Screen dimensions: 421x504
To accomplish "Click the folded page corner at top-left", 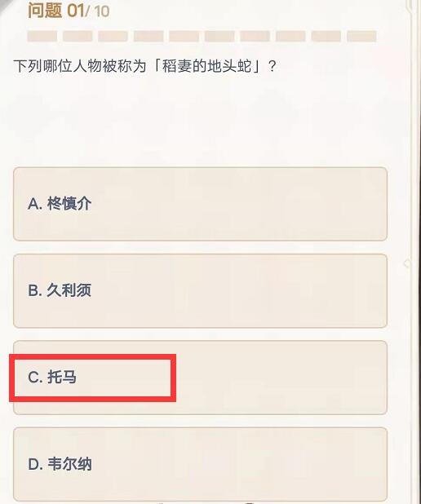I will point(6,6).
